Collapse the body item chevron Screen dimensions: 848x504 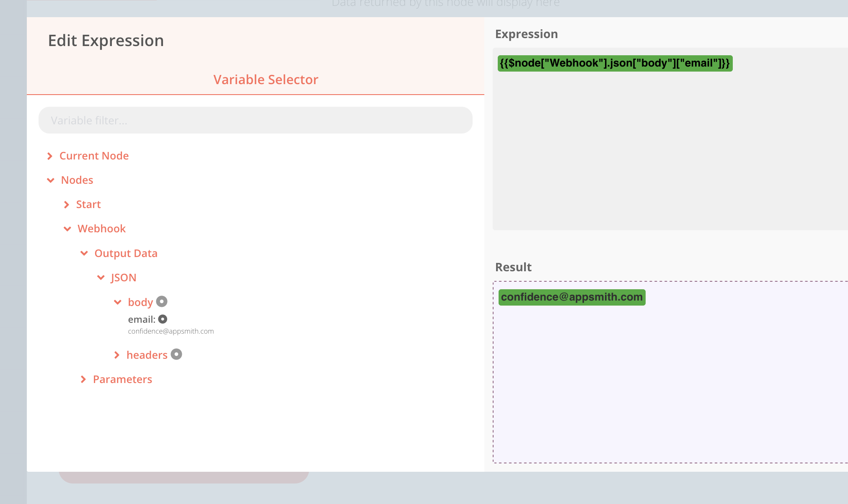[118, 302]
